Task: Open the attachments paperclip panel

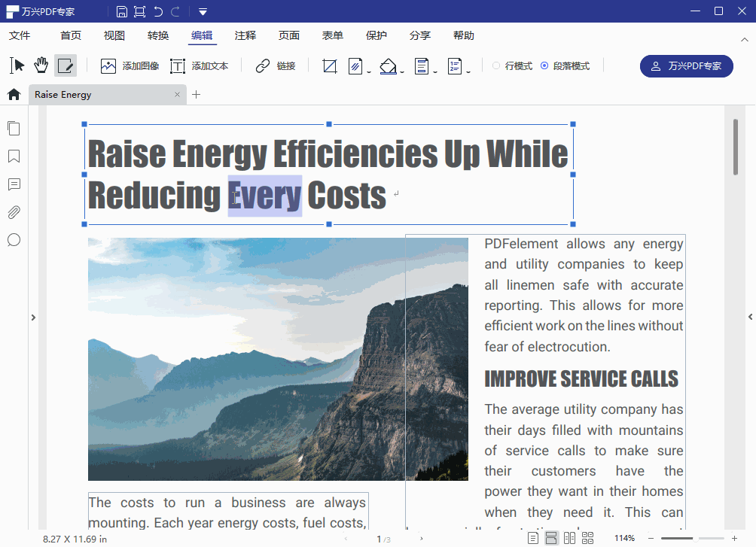Action: pos(14,212)
